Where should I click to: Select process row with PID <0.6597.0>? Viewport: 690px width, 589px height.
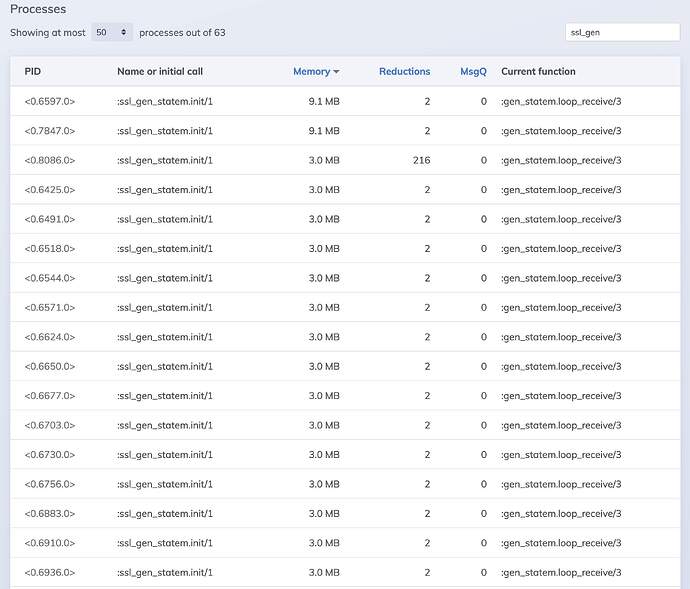(x=345, y=101)
